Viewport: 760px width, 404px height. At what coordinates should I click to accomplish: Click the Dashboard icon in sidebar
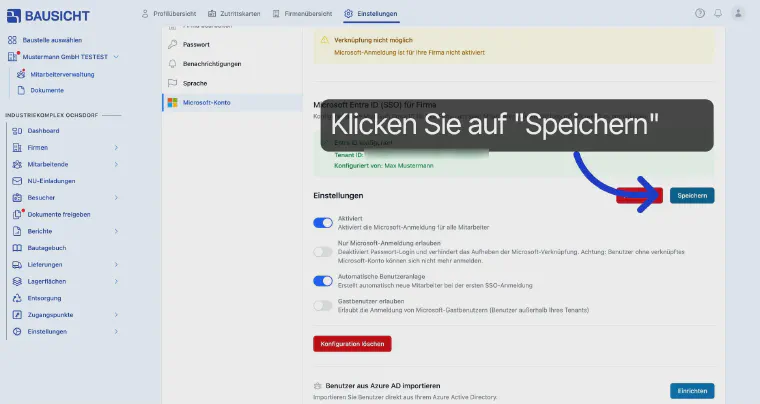(x=17, y=131)
